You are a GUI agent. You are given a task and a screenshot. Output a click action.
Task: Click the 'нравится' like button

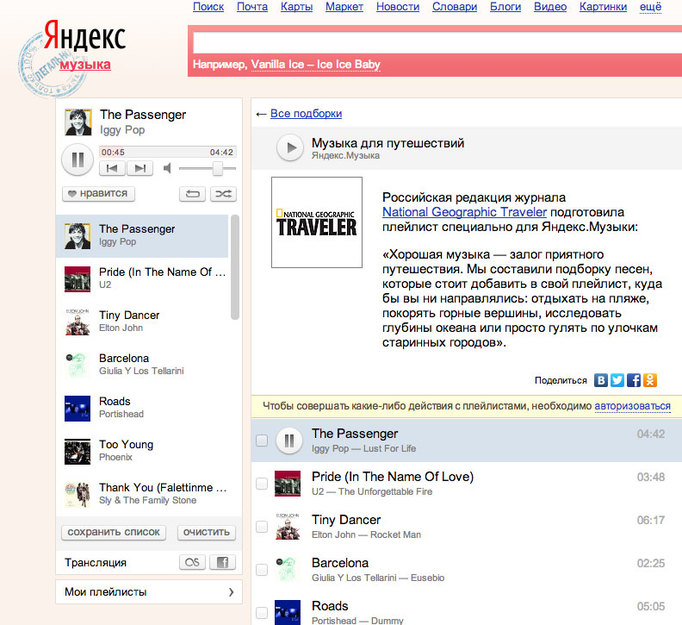[99, 194]
